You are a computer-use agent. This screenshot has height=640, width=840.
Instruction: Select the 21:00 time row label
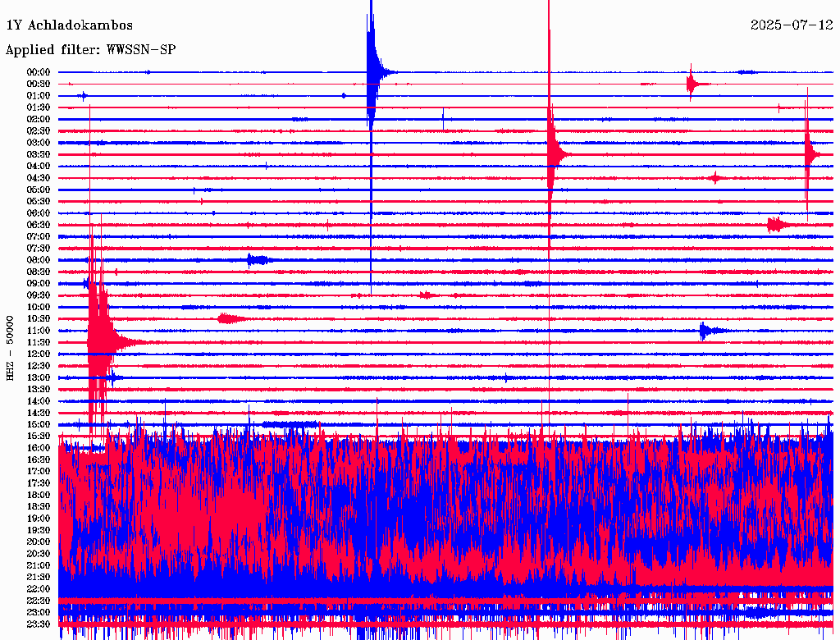coord(39,566)
